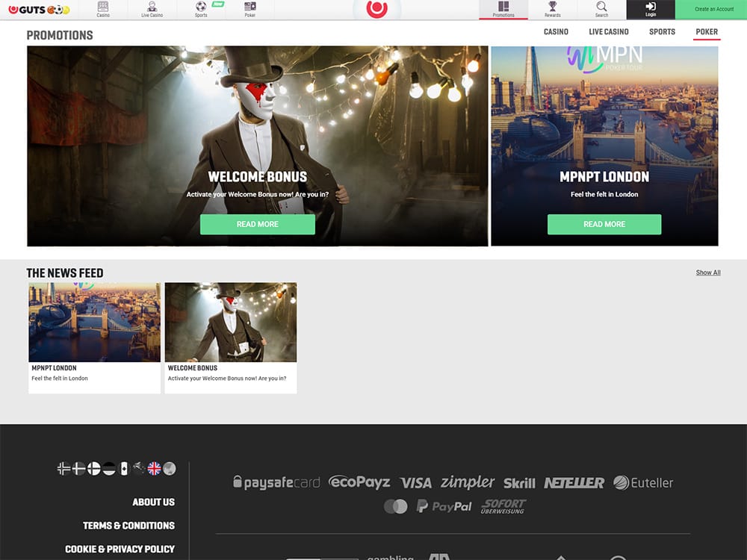Select the Finnish flag language icon
This screenshot has height=560, width=747.
tap(94, 469)
